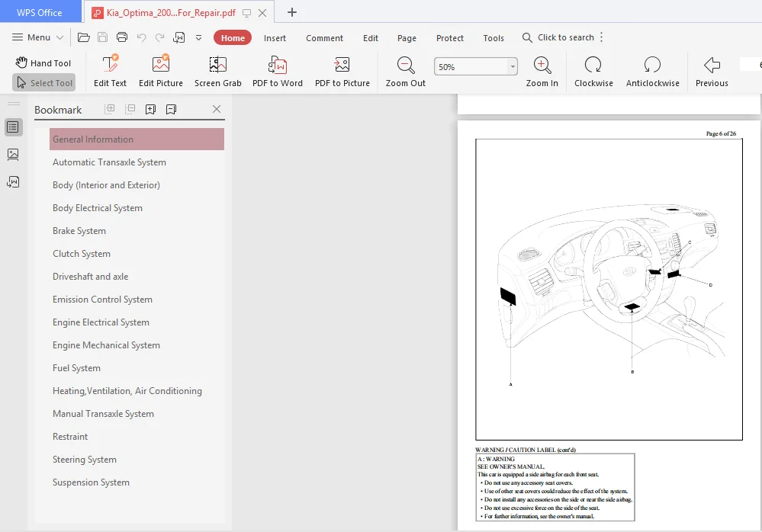Open a new tab with plus button
This screenshot has width=762, height=532.
click(291, 13)
